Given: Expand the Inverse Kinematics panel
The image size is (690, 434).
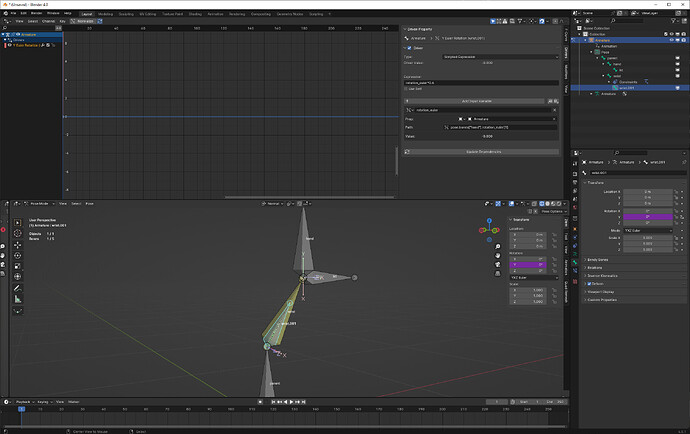Looking at the screenshot, I should click(635, 276).
